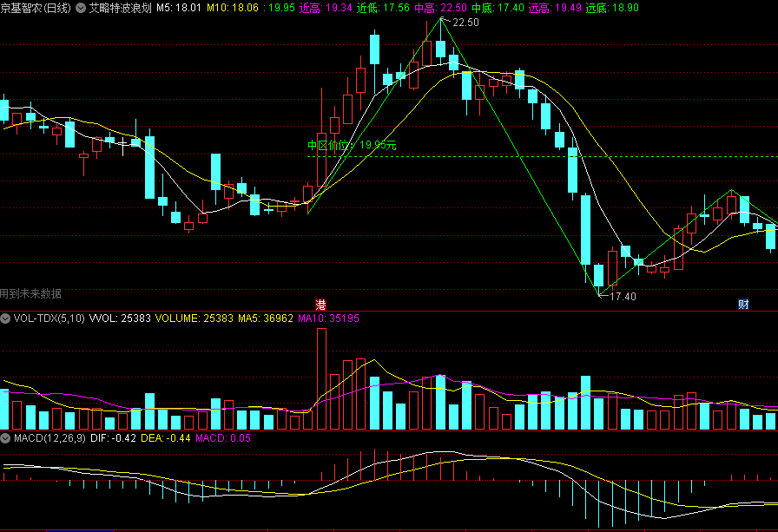Expand the VOL-TDX indicator dropdown arrow
Image resolution: width=778 pixels, height=532 pixels.
pos(5,319)
